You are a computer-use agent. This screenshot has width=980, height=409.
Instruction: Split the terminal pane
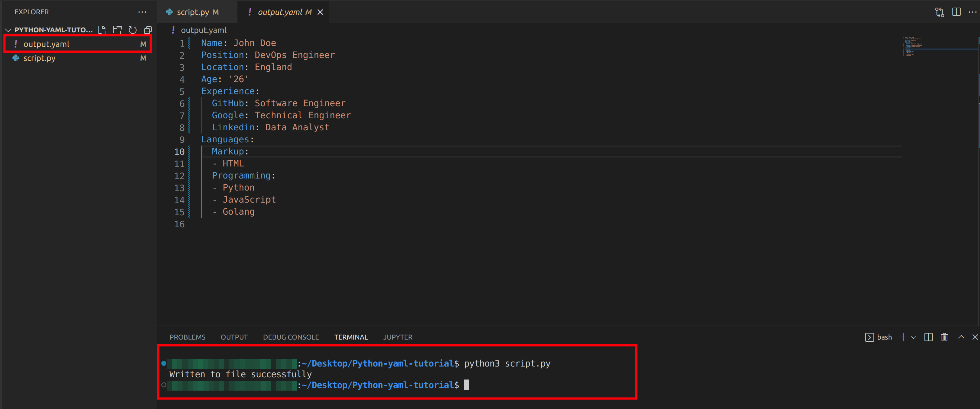[x=928, y=337]
